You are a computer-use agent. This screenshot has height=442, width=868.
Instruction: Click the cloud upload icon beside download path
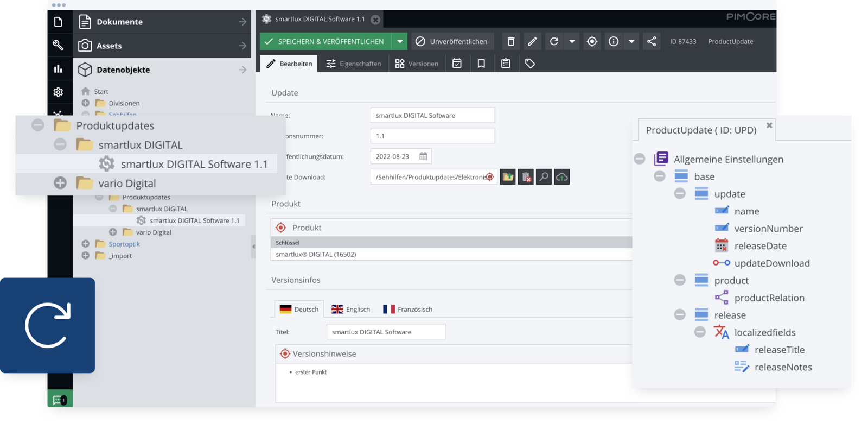click(561, 177)
